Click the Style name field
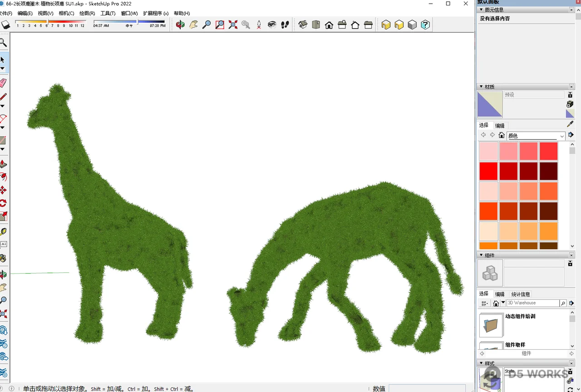581x392 pixels. [534, 372]
